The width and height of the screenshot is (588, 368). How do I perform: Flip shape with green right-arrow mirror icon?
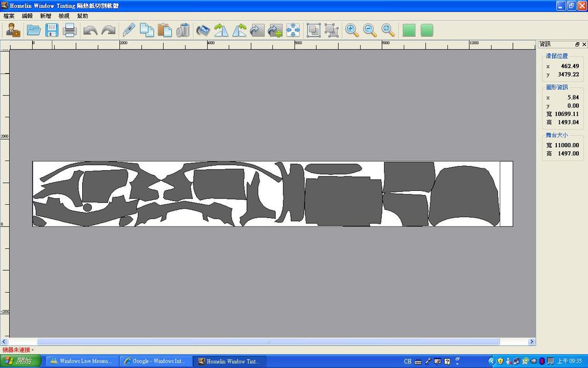(x=221, y=30)
